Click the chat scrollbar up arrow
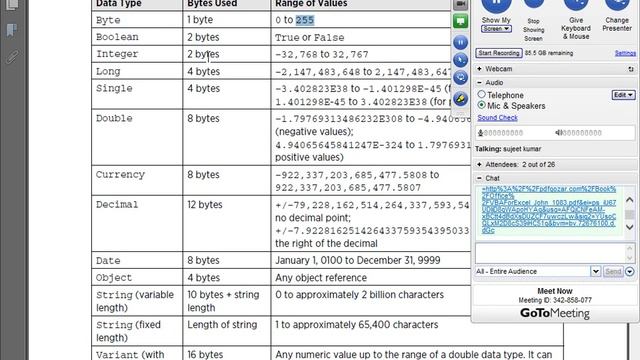Screen dimensions: 640x360 tap(629, 200)
